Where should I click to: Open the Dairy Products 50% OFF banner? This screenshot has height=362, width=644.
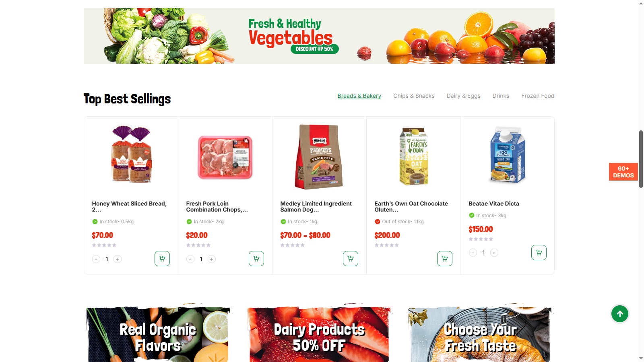(319, 334)
